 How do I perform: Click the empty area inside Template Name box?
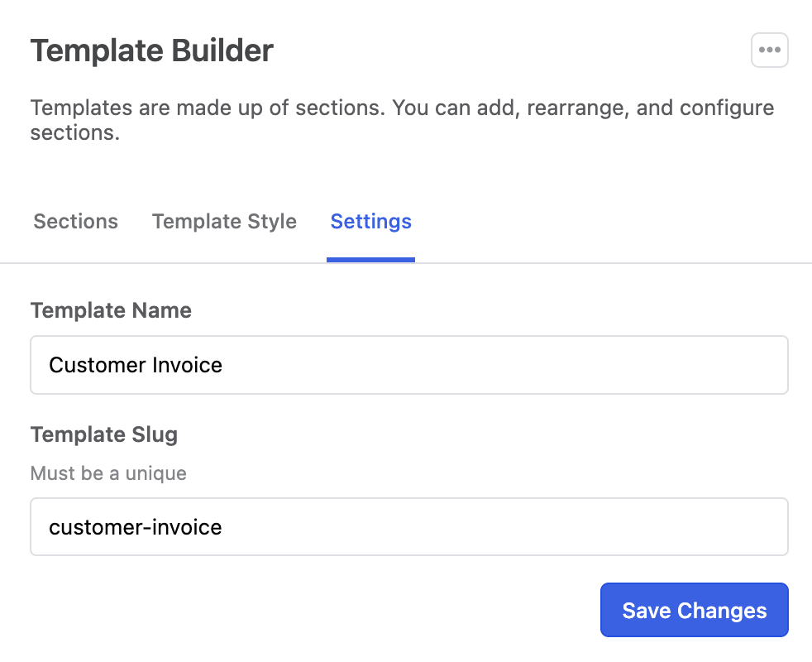[537, 365]
